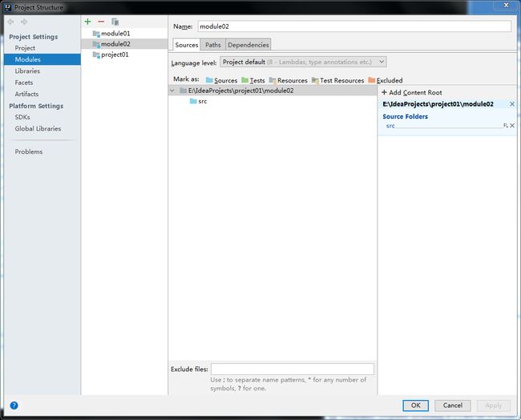The width and height of the screenshot is (521, 420).
Task: Open Libraries settings
Action: tap(27, 71)
